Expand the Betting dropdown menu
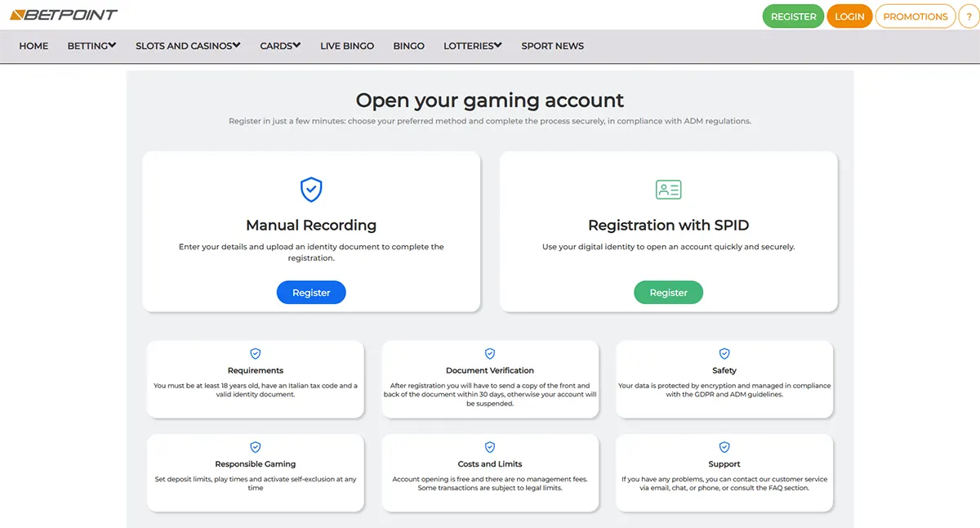The width and height of the screenshot is (980, 528). pos(91,46)
